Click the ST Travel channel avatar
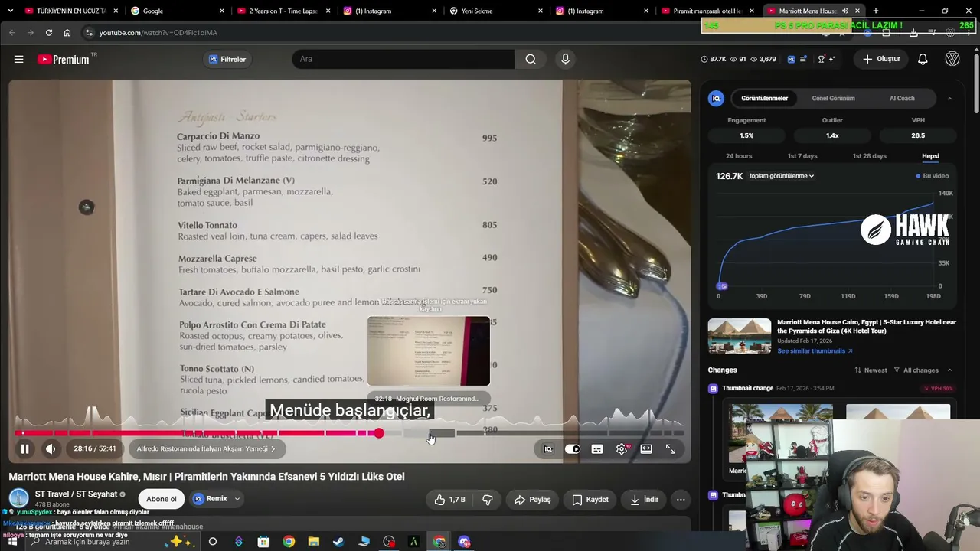This screenshot has height=551, width=980. (18, 499)
